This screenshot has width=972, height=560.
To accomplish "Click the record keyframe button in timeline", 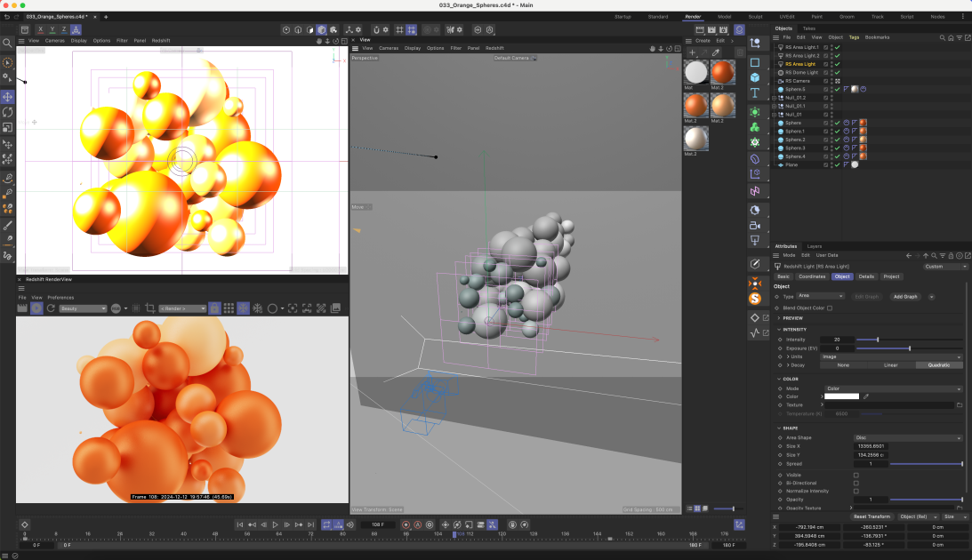I will click(x=406, y=524).
